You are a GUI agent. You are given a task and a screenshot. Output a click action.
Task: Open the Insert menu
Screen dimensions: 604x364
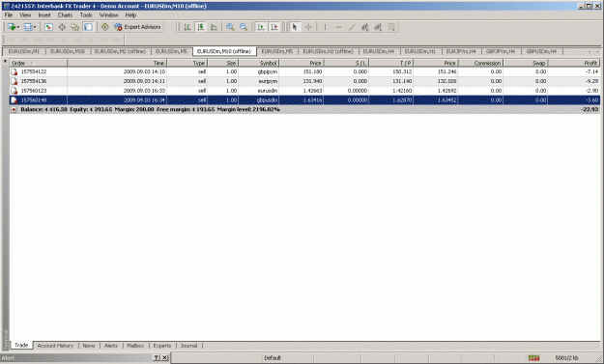44,15
